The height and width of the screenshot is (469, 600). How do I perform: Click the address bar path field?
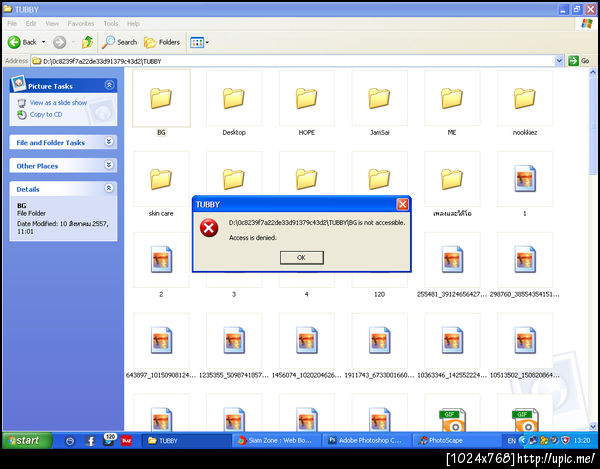click(293, 61)
